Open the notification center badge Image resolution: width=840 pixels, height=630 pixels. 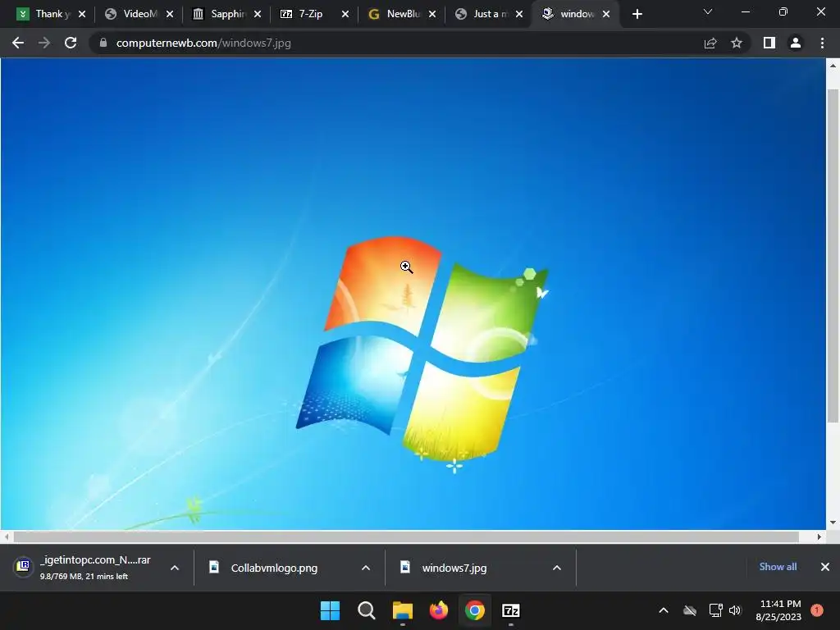pos(817,610)
